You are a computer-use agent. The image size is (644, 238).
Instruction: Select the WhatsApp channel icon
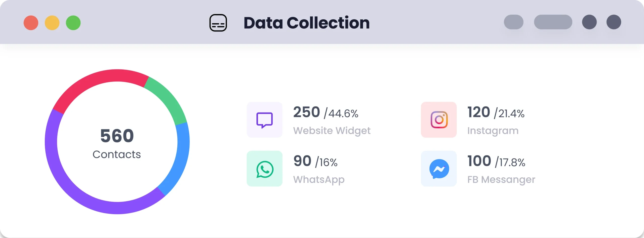click(x=264, y=169)
